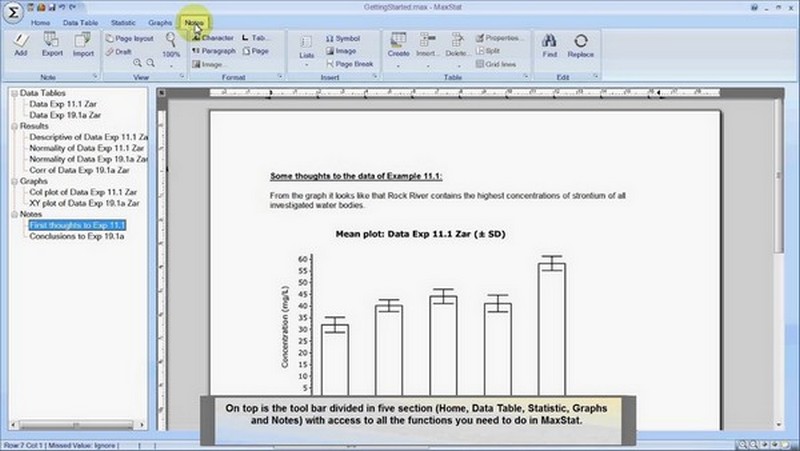The width and height of the screenshot is (800, 451).
Task: Click the sidebar horizontal scrollbar thumb
Action: (76, 424)
